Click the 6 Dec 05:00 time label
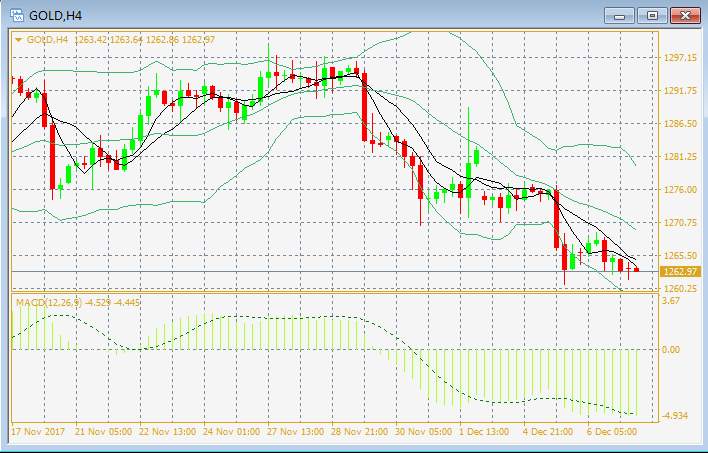The image size is (708, 453). tap(612, 432)
